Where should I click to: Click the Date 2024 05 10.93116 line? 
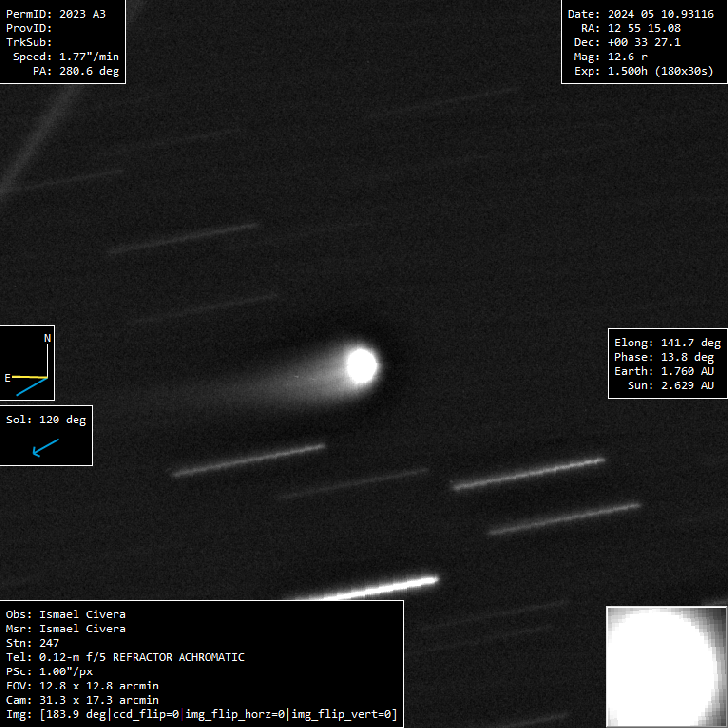pos(640,14)
